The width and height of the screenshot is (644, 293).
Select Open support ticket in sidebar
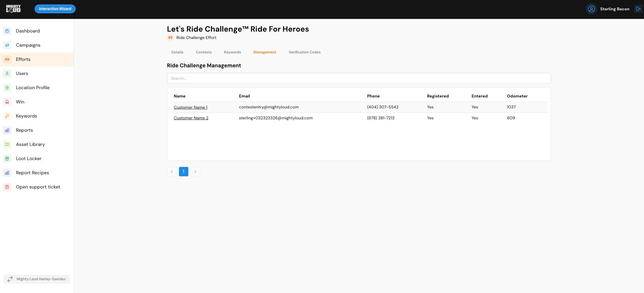[x=38, y=187]
